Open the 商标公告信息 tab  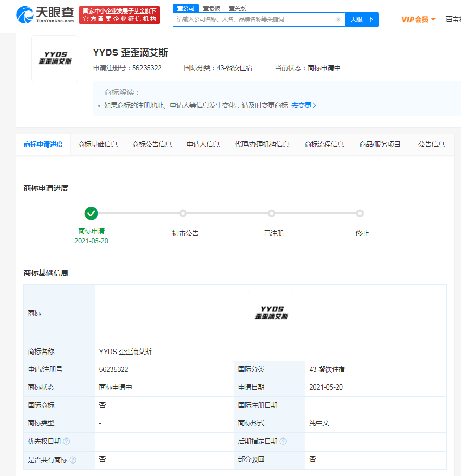tap(151, 145)
